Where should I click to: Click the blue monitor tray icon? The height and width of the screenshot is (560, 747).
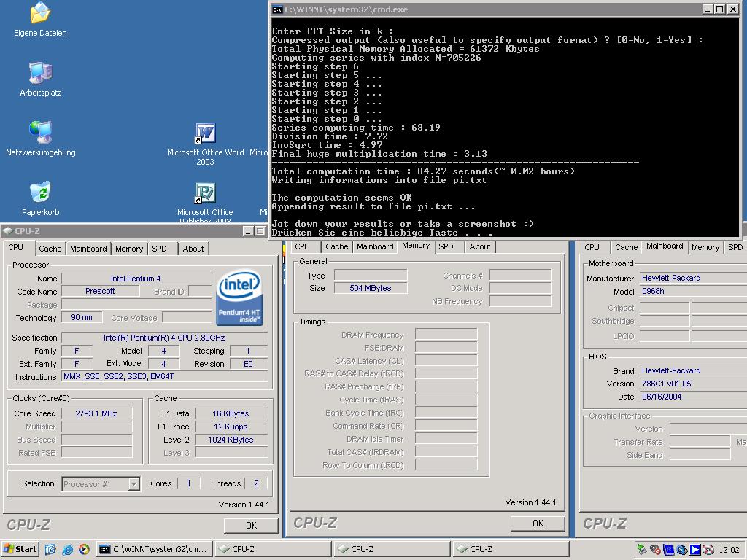668,550
